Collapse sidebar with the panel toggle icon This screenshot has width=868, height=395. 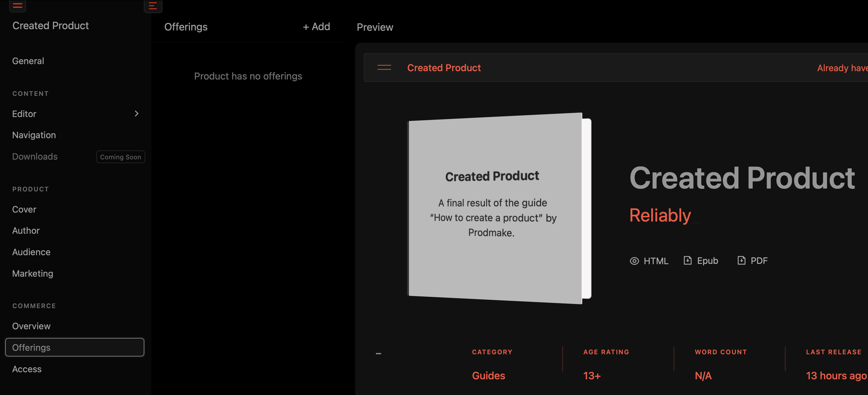click(x=153, y=6)
